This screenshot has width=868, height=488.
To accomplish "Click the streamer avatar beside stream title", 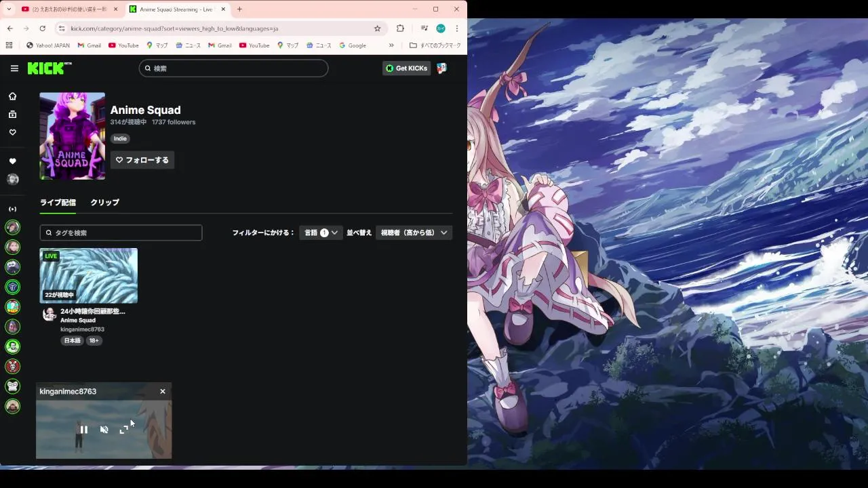I will (x=50, y=314).
